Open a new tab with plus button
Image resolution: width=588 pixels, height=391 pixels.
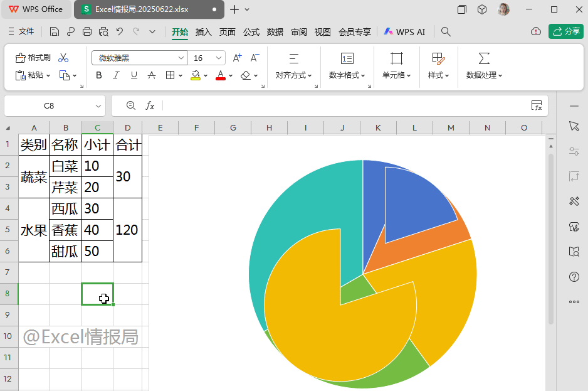234,9
